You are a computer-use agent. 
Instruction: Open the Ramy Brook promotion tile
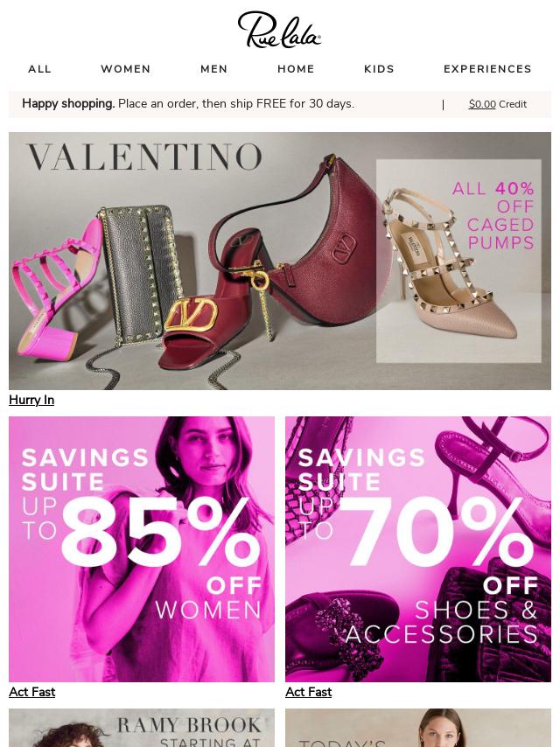(x=142, y=728)
